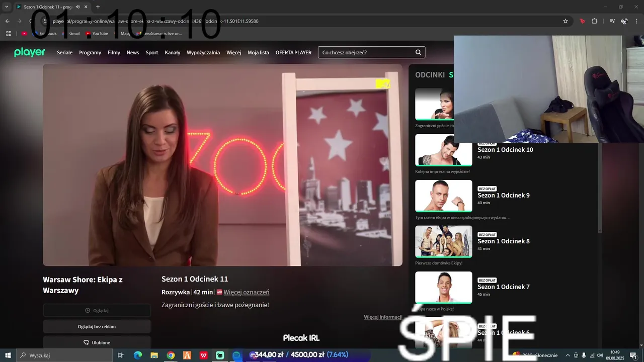Add show to Ulubione
This screenshot has width=644, height=362.
pos(97,342)
